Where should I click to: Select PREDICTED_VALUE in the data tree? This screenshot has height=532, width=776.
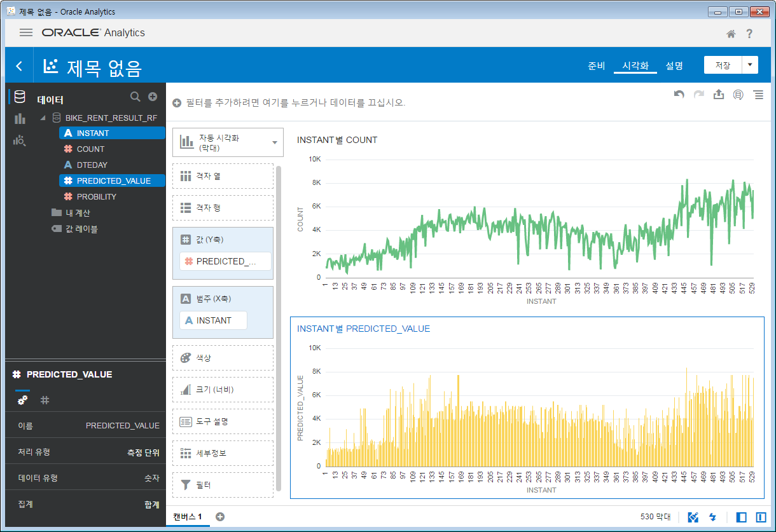click(112, 181)
